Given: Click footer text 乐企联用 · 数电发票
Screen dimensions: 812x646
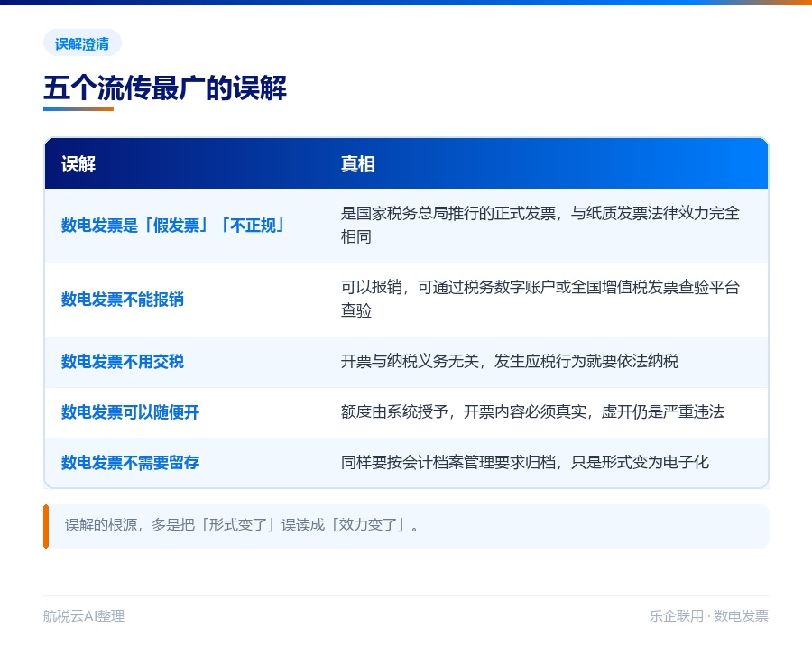Looking at the screenshot, I should pyautogui.click(x=709, y=616).
